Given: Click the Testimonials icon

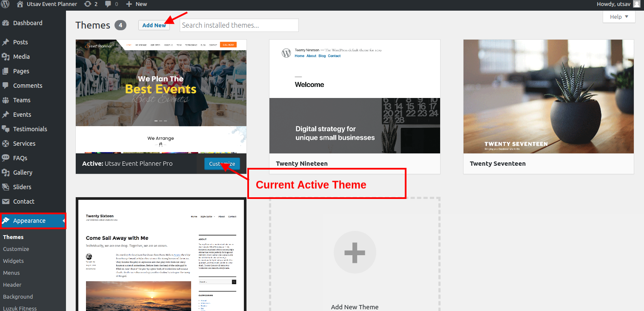Looking at the screenshot, I should [6, 129].
